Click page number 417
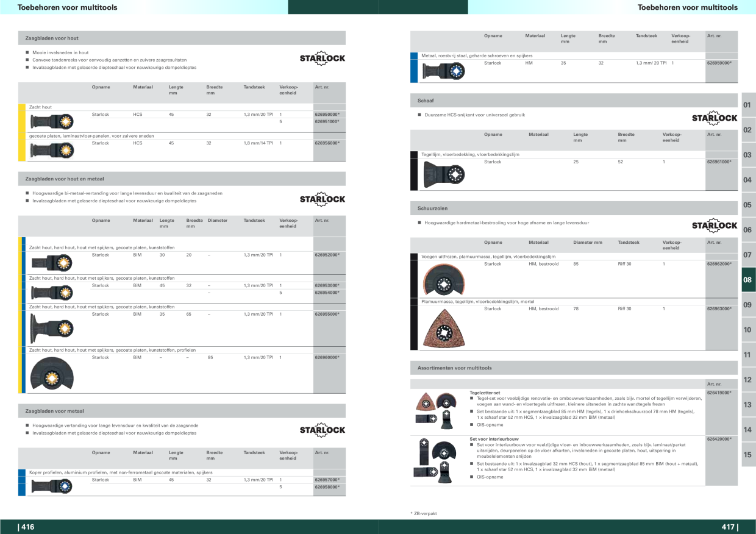Screen dimensions: 756x534 (729, 527)
